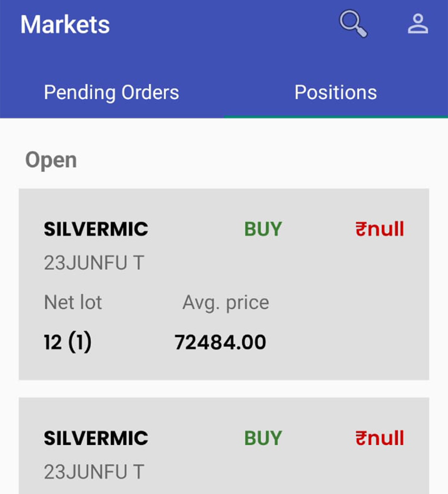This screenshot has width=448, height=494.
Task: Tap the first SILVERMIC symbol name
Action: pyautogui.click(x=96, y=229)
